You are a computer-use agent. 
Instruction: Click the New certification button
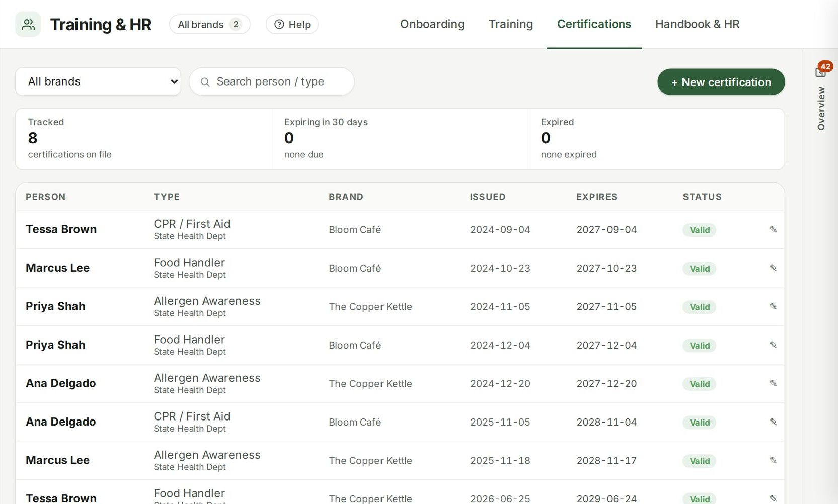point(721,82)
